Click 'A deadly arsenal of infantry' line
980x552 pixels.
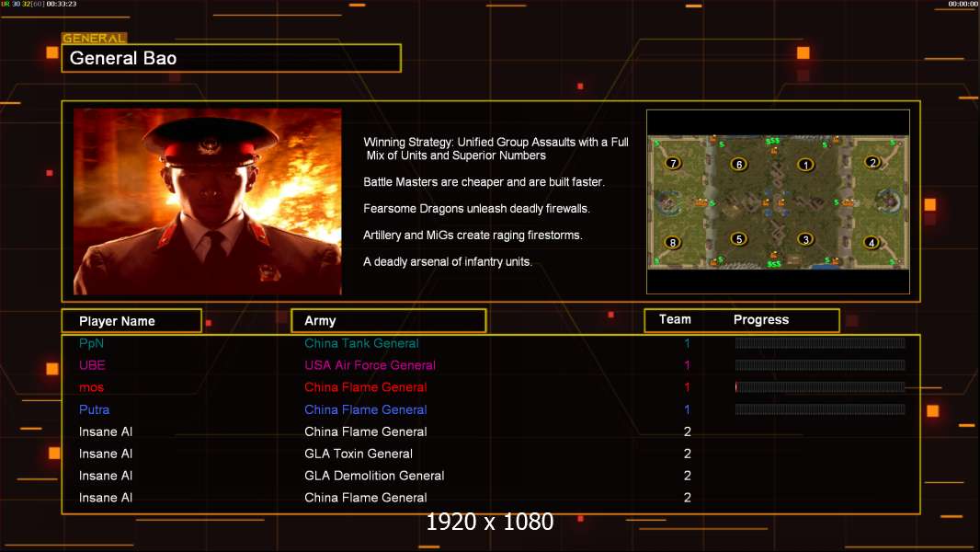tap(448, 261)
